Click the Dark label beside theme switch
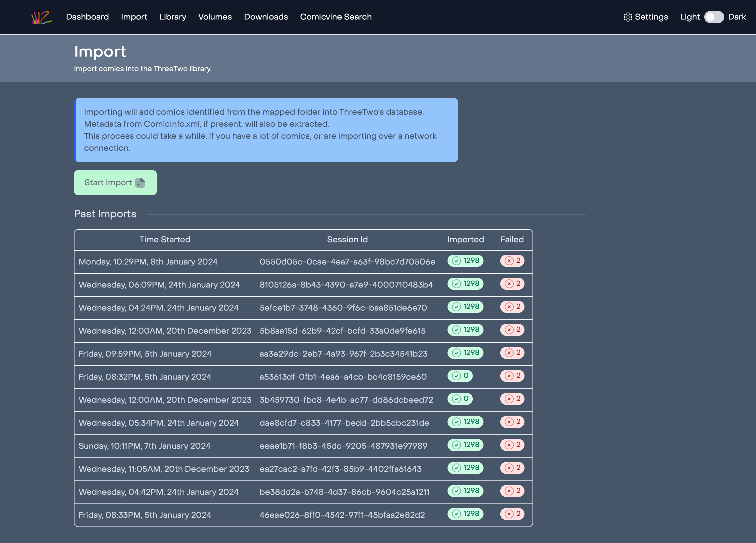The image size is (756, 543). (x=737, y=17)
